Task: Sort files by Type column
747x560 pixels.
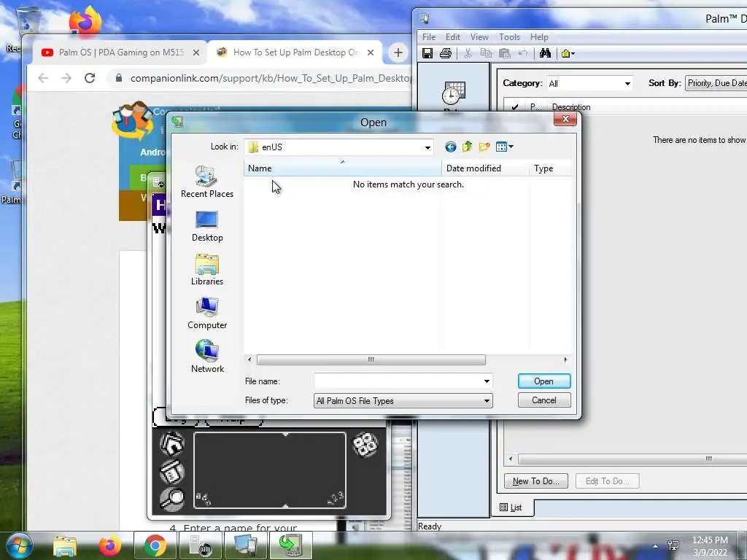Action: (x=550, y=168)
